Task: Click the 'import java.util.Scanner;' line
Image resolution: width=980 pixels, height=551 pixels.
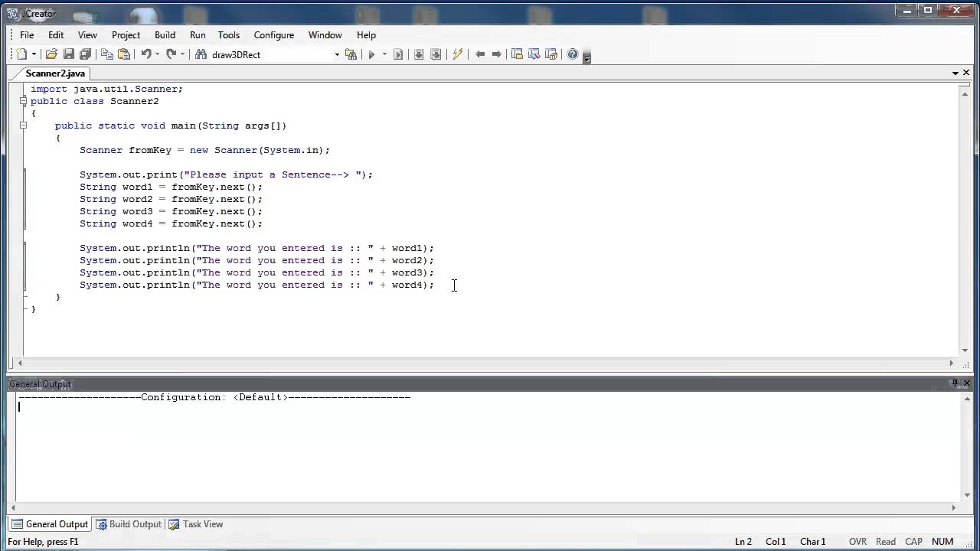Action: tap(106, 89)
